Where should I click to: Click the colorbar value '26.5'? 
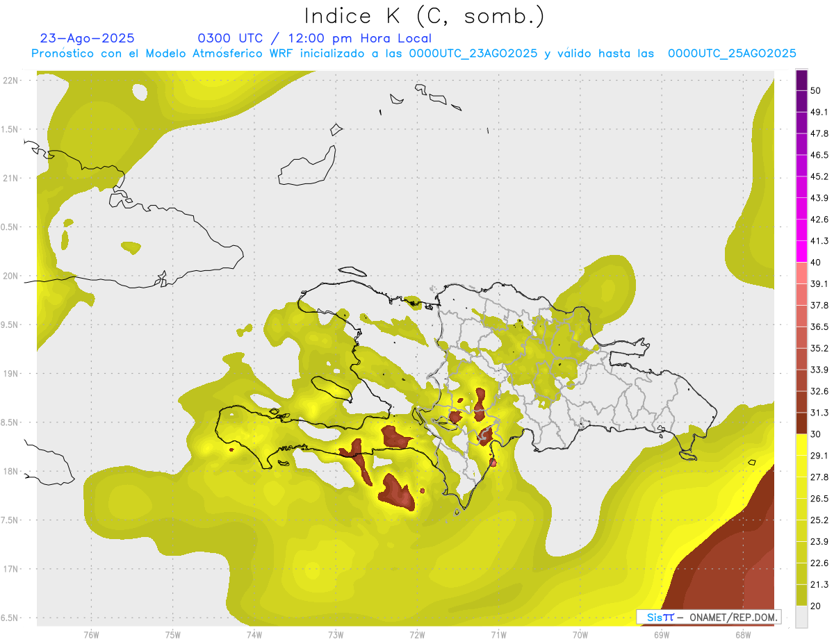(819, 498)
